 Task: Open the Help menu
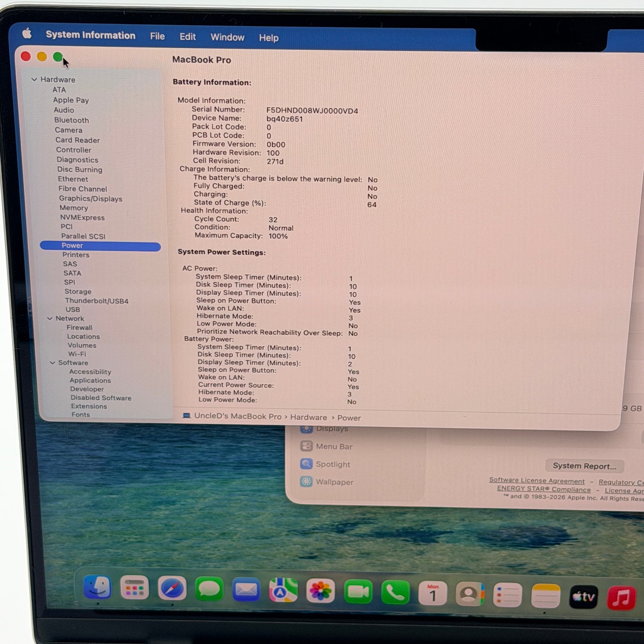pyautogui.click(x=269, y=38)
